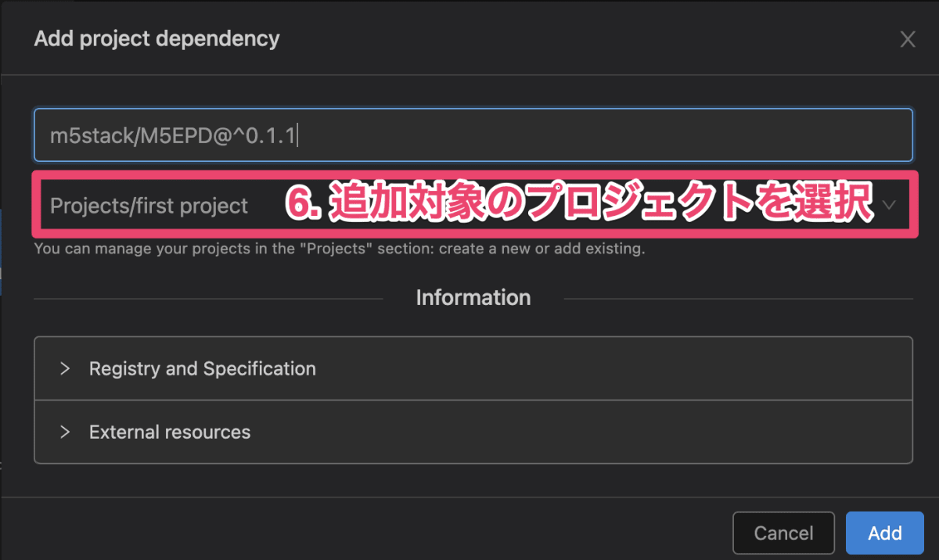Click empty area of External resources row

579,432
